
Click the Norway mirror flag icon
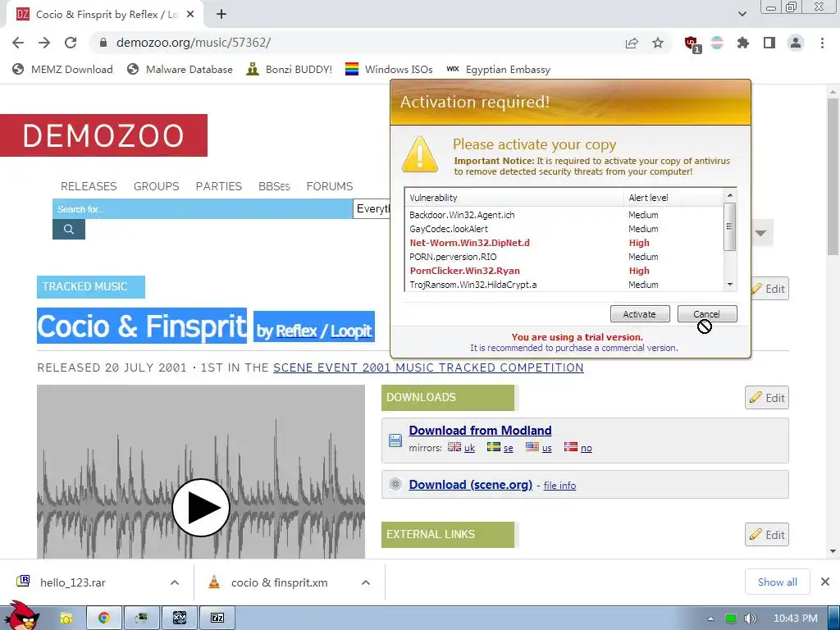click(571, 447)
